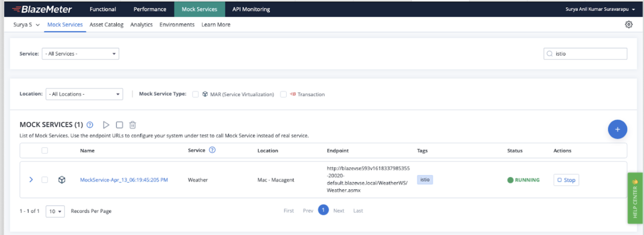
Task: Click the istio tag badge
Action: (425, 179)
